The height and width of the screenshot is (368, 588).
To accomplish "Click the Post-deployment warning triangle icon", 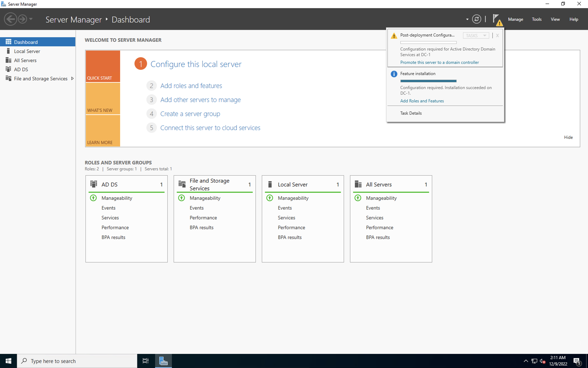I will point(394,36).
